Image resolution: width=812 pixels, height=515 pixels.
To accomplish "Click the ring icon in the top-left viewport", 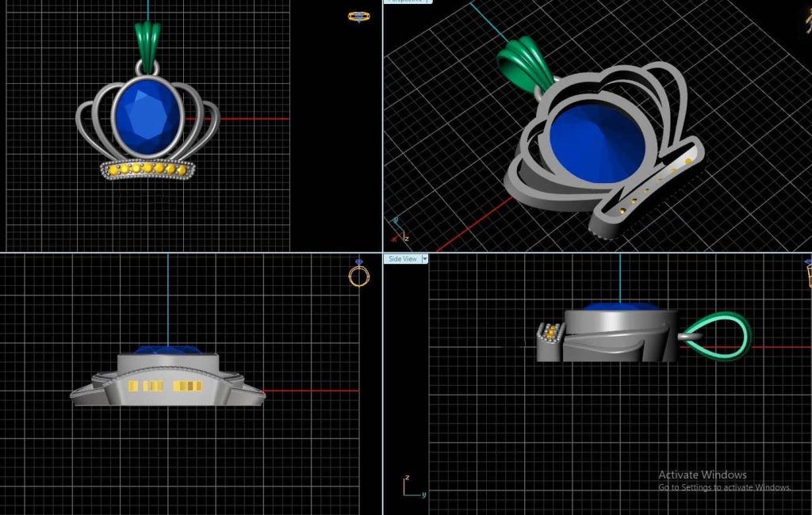I will tap(358, 16).
